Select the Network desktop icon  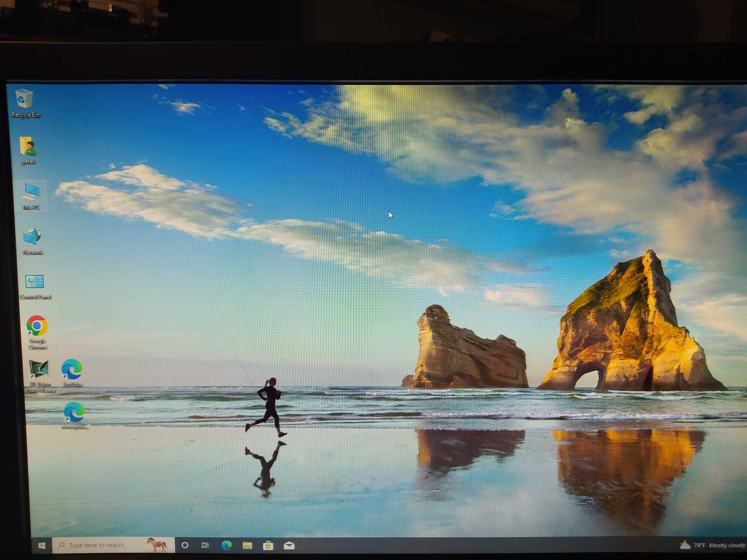click(32, 242)
